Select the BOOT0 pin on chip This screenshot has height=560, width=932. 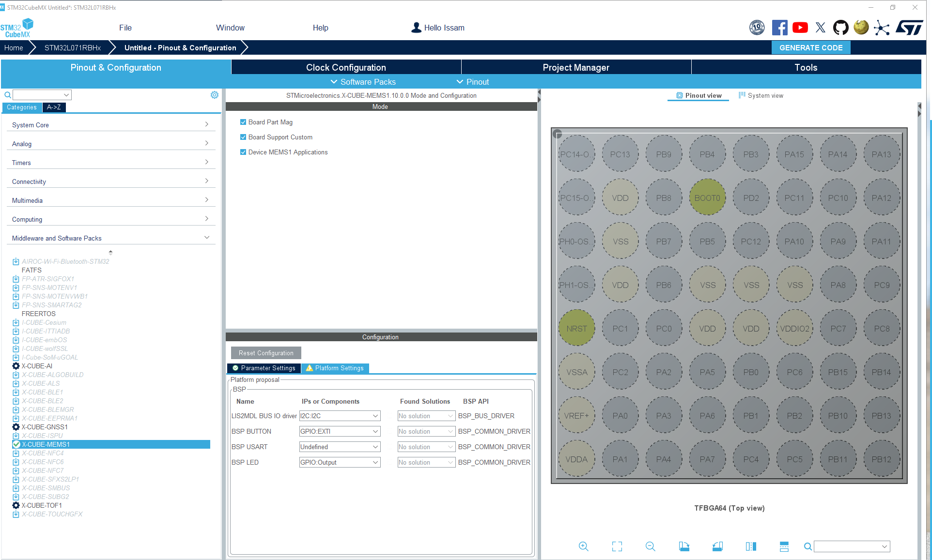click(x=707, y=197)
